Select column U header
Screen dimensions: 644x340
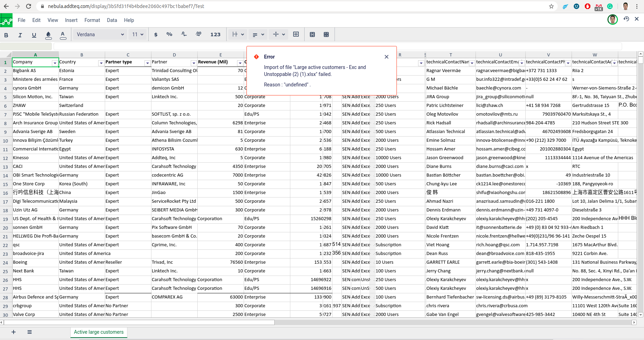coord(501,55)
